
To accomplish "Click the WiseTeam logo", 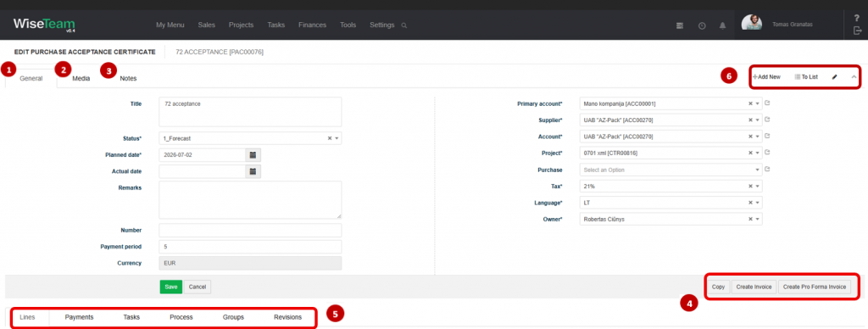I will pyautogui.click(x=44, y=25).
